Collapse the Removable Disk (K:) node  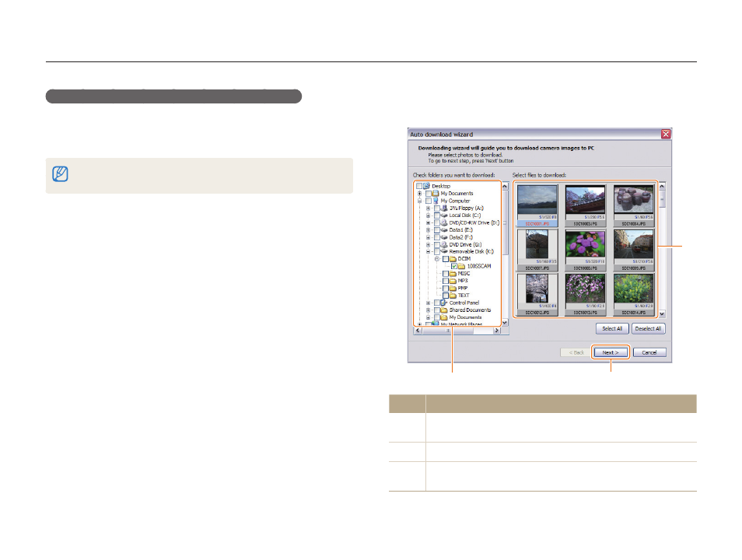point(429,251)
